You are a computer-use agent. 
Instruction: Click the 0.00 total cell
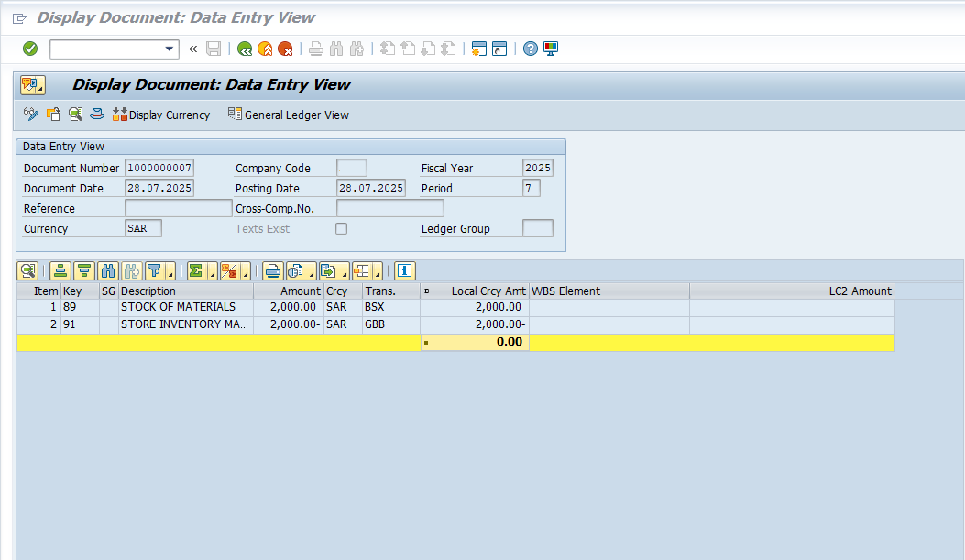pyautogui.click(x=475, y=342)
